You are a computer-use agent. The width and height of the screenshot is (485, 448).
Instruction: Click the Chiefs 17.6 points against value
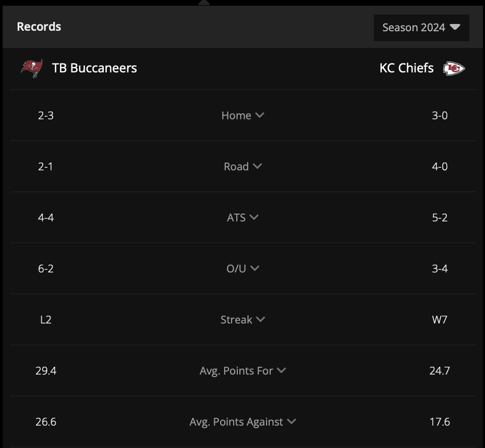tap(440, 422)
